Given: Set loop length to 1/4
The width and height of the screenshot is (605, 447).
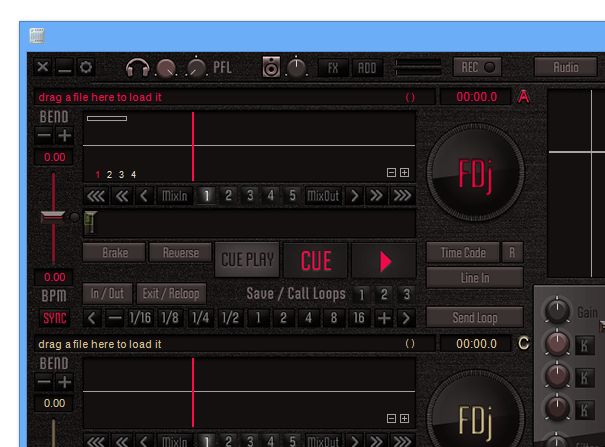Looking at the screenshot, I should [201, 318].
